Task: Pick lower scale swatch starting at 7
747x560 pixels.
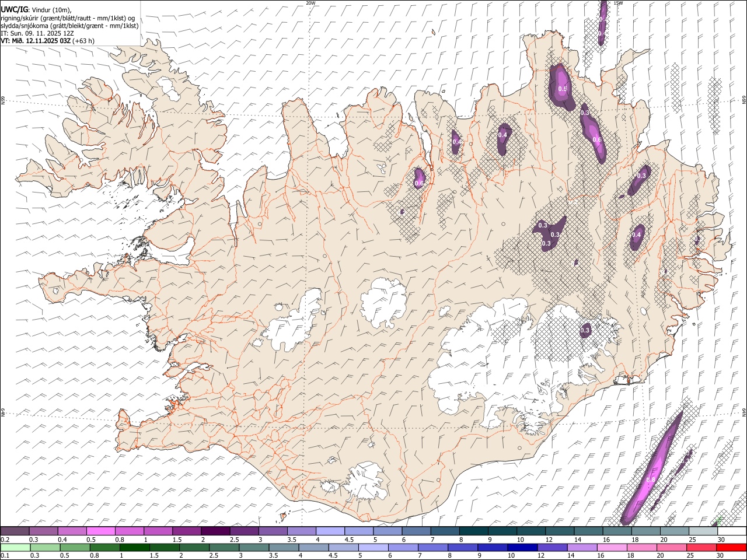Action: [x=432, y=548]
